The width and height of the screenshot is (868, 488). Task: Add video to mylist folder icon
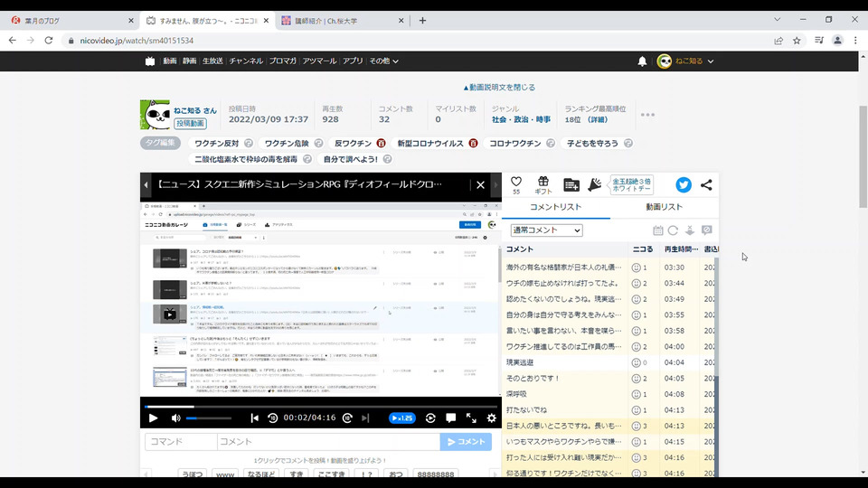[x=571, y=184]
